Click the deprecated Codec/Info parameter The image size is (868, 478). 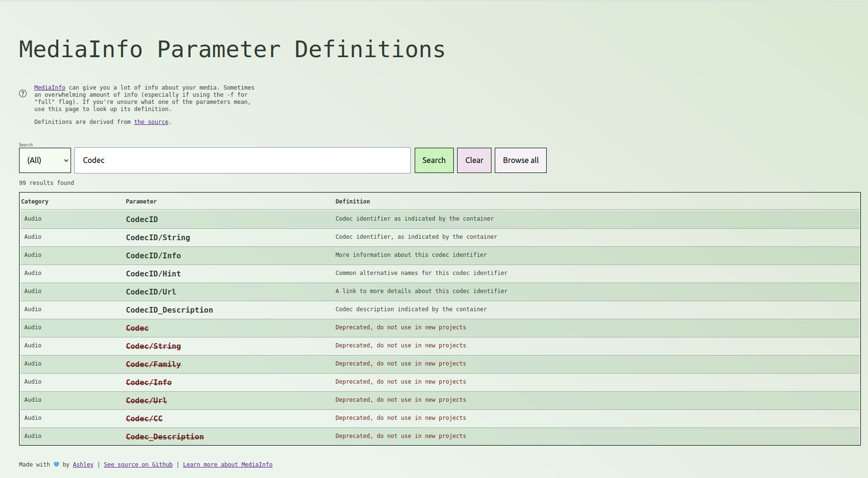tap(149, 382)
